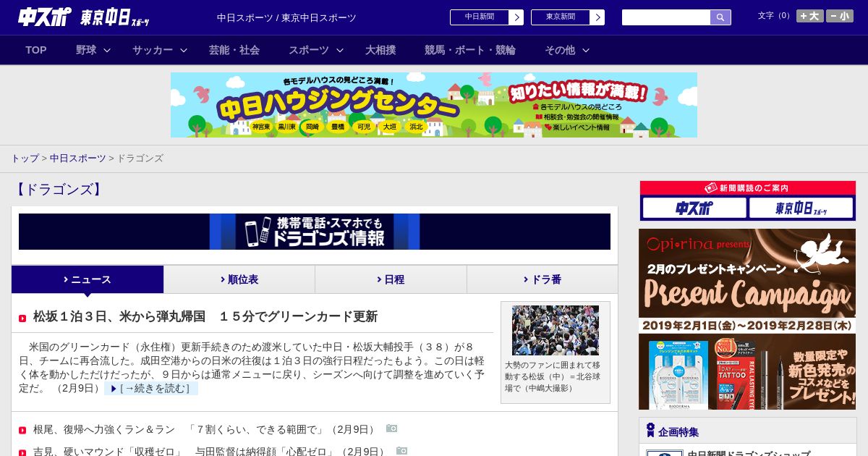The height and width of the screenshot is (456, 868).
Task: Click red bullet beside 松坂 headline
Action: point(22,318)
